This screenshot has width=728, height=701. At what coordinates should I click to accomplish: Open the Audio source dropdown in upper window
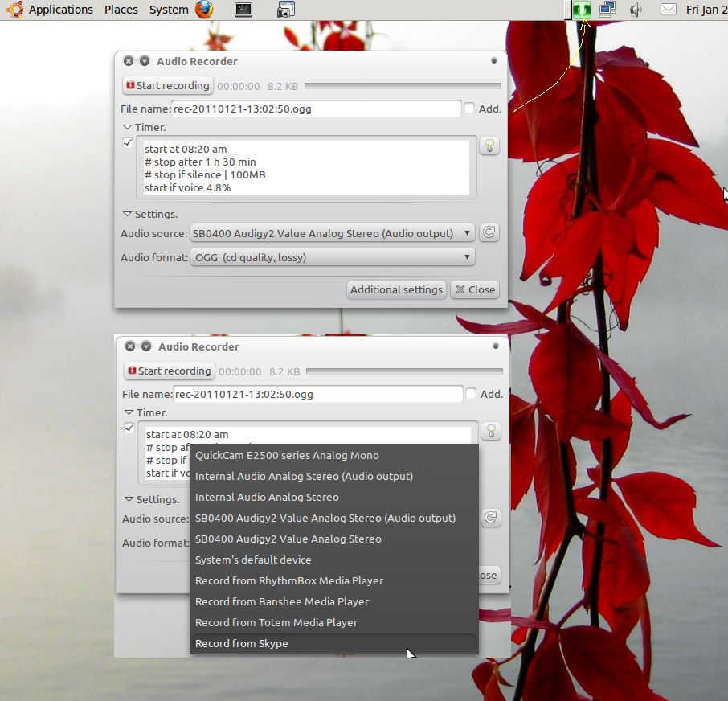332,234
